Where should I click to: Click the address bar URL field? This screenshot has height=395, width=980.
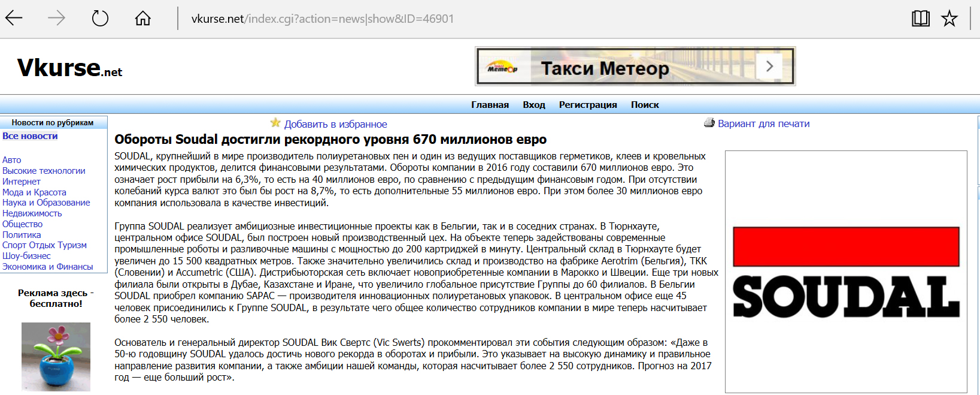[323, 19]
